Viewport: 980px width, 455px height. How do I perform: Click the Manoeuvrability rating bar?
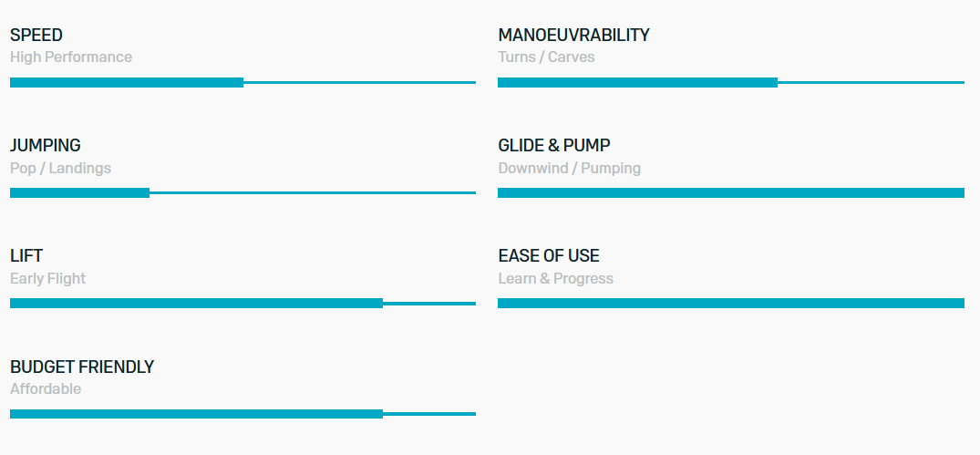click(730, 82)
